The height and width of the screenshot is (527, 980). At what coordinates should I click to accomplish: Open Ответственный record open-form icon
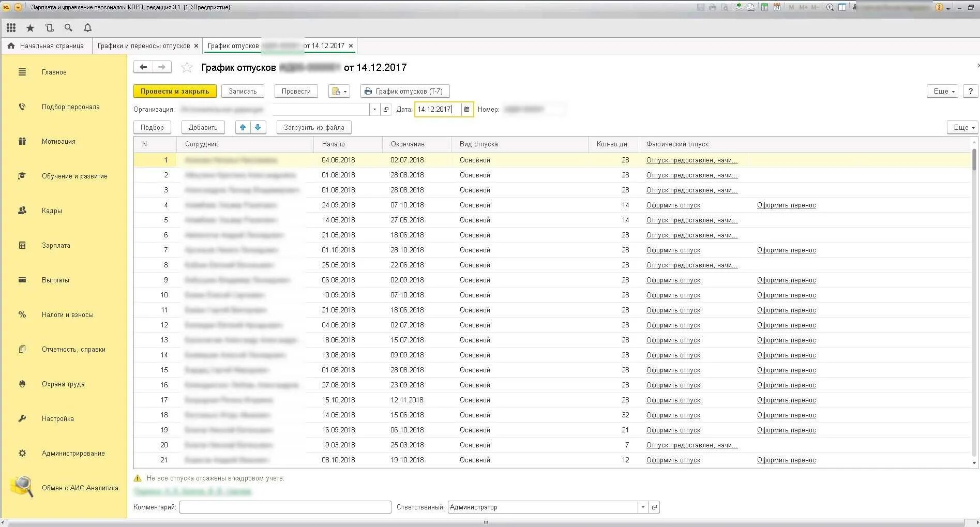654,507
